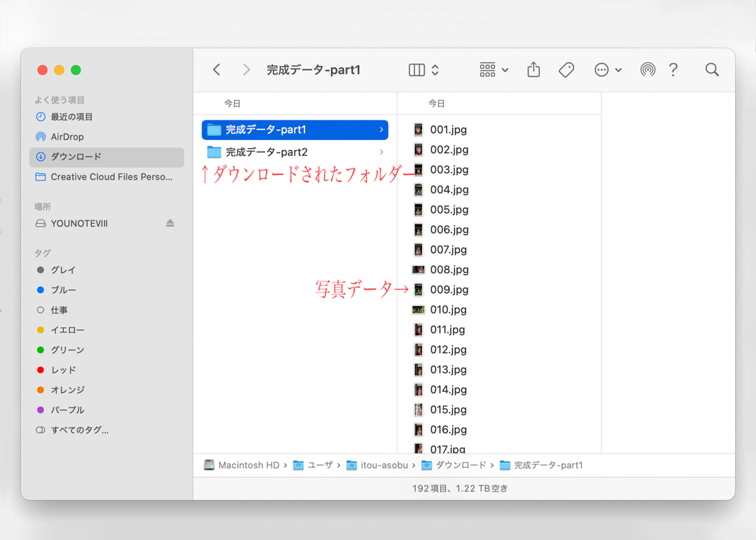The height and width of the screenshot is (540, 756).
Task: Eject the YOUNOTEVIII drive
Action: 170,223
